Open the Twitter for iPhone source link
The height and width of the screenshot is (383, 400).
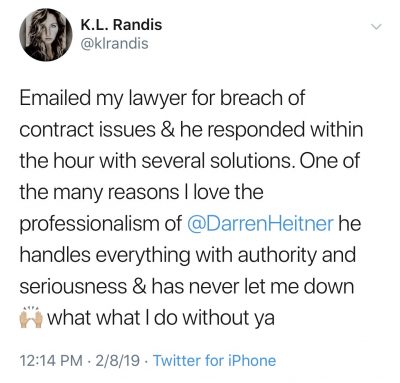[214, 360]
